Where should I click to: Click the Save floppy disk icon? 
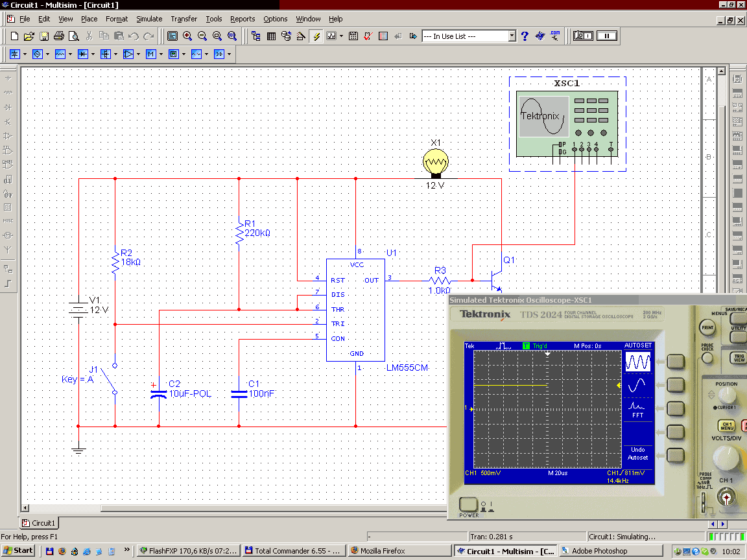click(44, 36)
